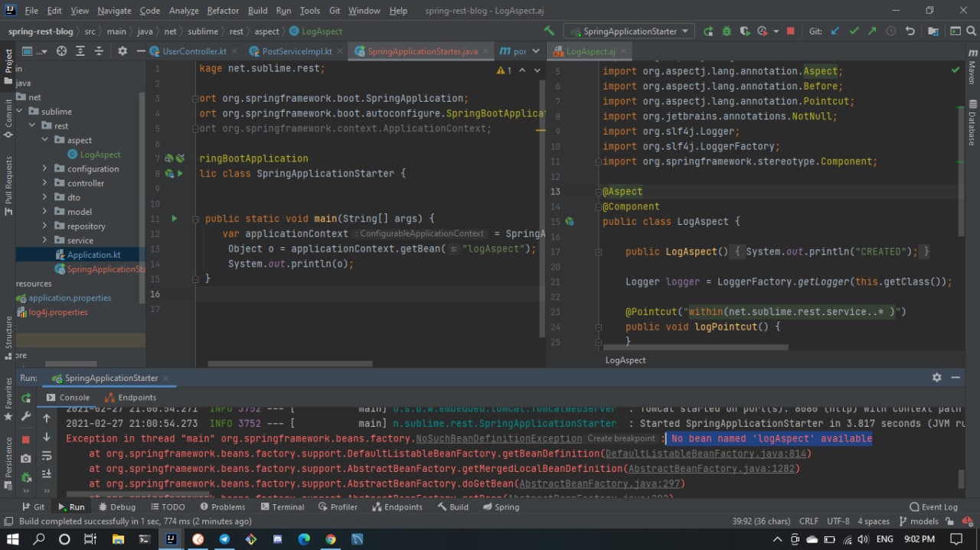Switch to Console tab in Run panel
The height and width of the screenshot is (550, 980).
pyautogui.click(x=67, y=397)
